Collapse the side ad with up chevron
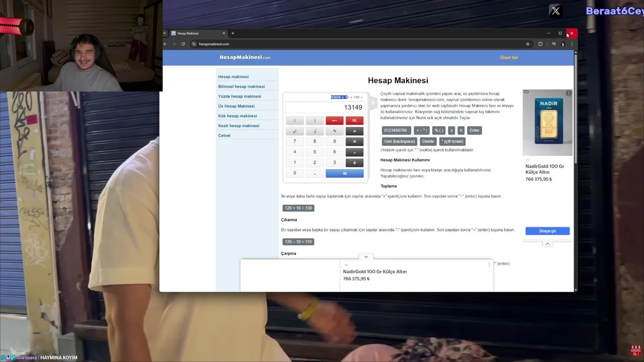The height and width of the screenshot is (362, 644). tap(547, 244)
